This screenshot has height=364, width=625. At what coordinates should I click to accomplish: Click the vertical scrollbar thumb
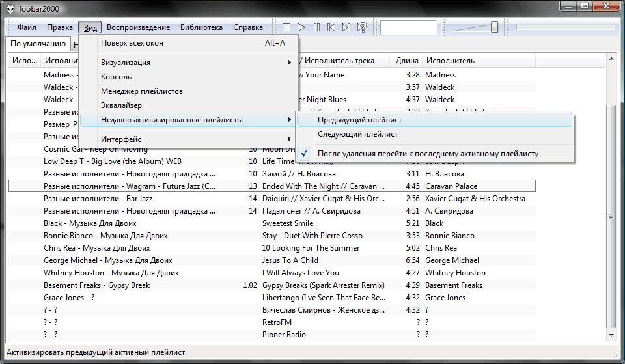[x=611, y=216]
